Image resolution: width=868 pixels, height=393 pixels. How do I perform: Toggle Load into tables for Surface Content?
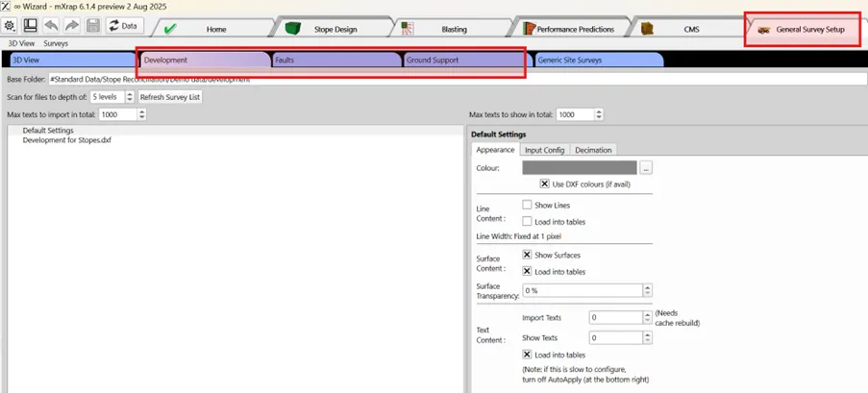527,272
